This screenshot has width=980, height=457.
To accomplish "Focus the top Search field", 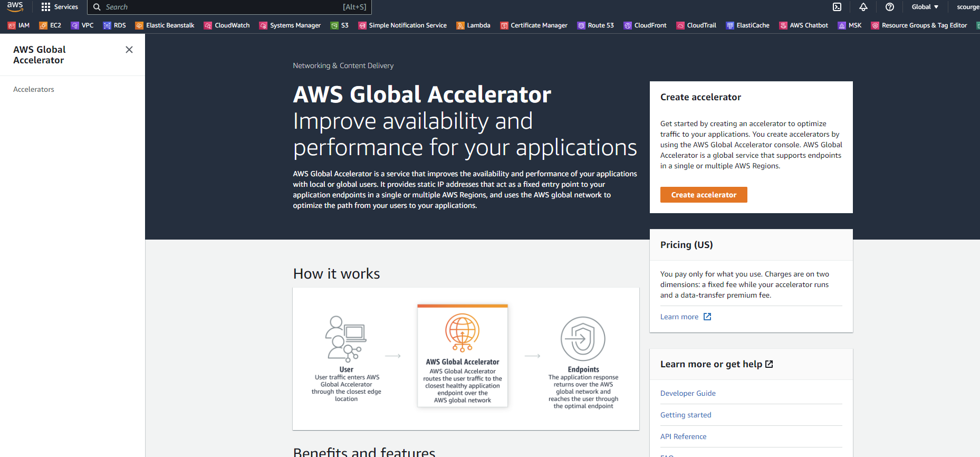I will click(x=229, y=7).
